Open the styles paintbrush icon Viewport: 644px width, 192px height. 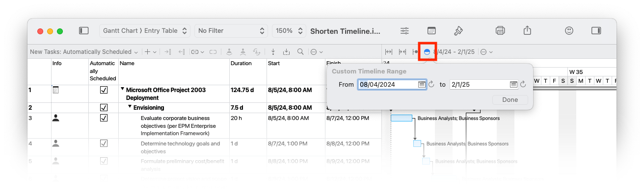coord(458,30)
